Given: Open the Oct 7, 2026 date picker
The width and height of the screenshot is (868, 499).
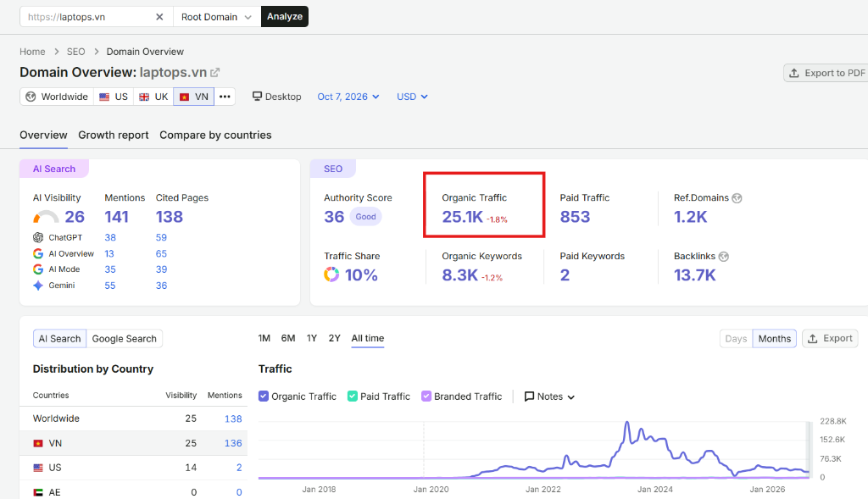Looking at the screenshot, I should [348, 97].
